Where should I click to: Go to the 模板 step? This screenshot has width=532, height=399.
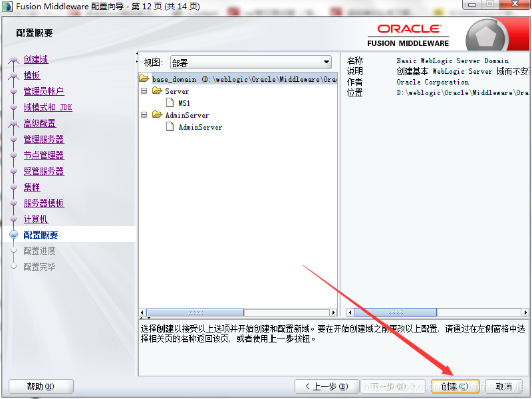[32, 75]
